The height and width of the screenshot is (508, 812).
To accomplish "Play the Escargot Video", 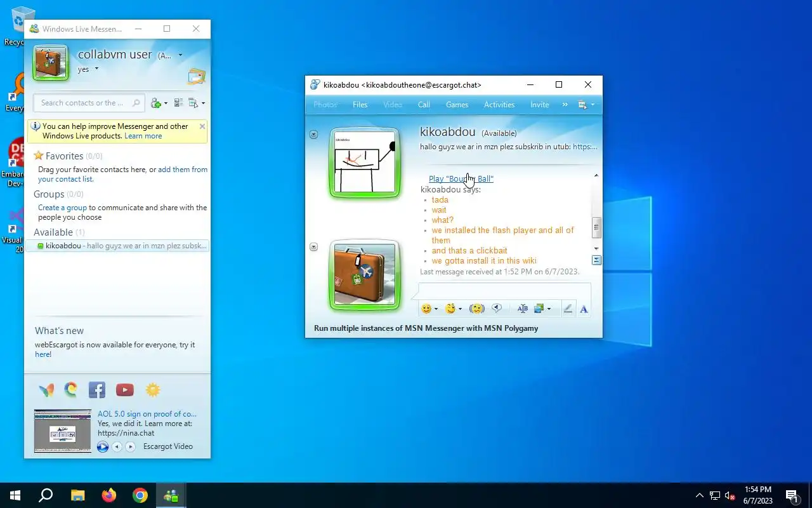I will (x=103, y=447).
